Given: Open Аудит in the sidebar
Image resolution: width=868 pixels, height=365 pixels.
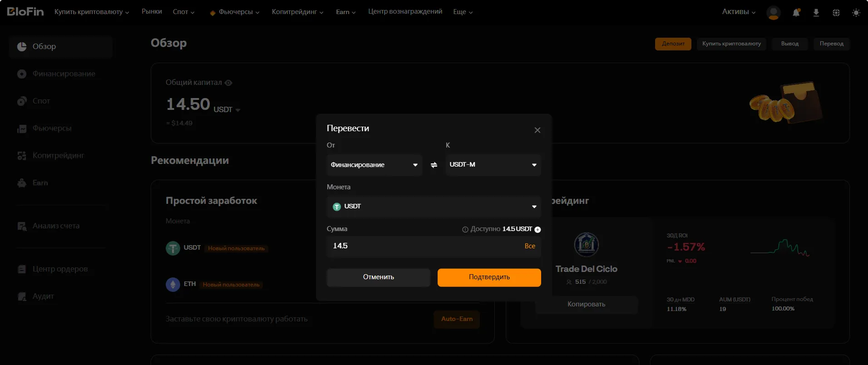Looking at the screenshot, I should click(61, 296).
